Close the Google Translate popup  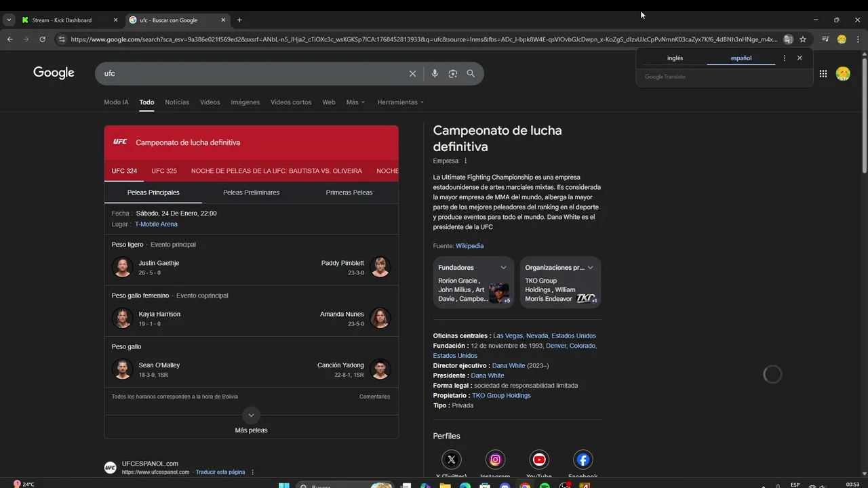click(800, 58)
